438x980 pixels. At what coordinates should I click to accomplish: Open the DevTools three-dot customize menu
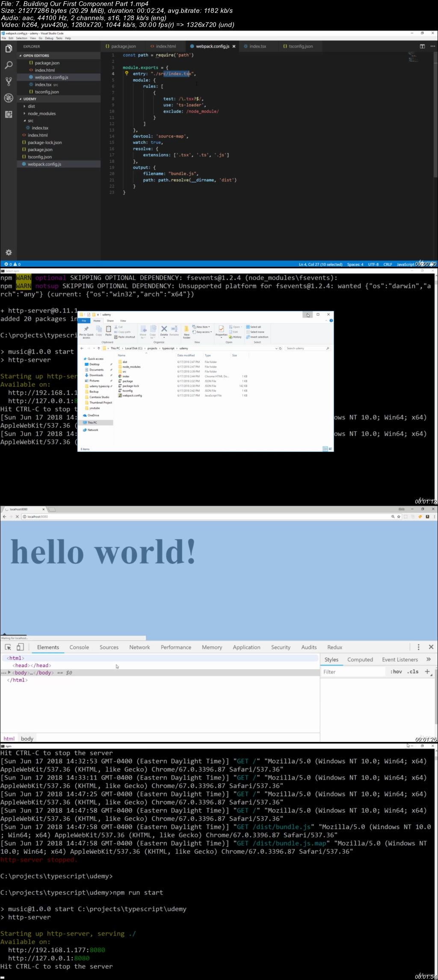(x=418, y=647)
